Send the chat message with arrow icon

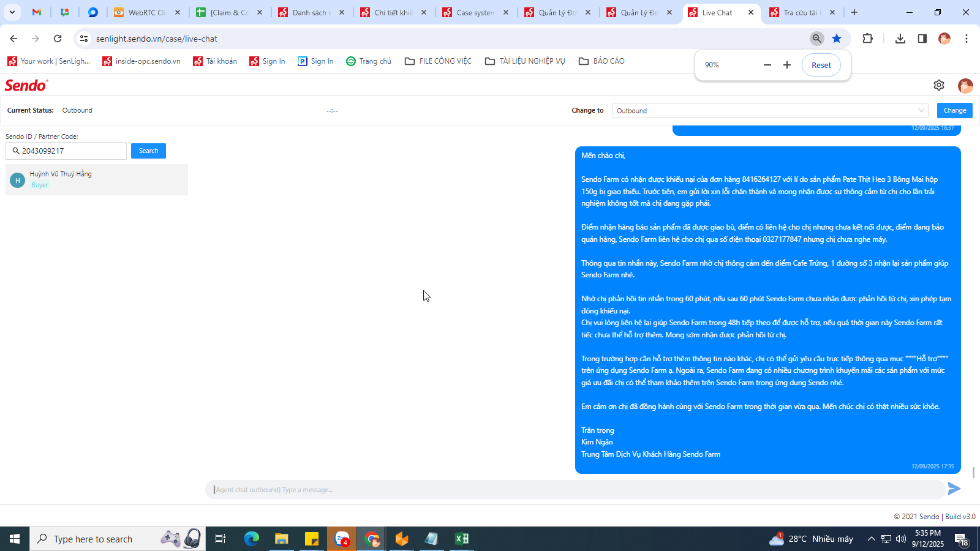coord(954,489)
